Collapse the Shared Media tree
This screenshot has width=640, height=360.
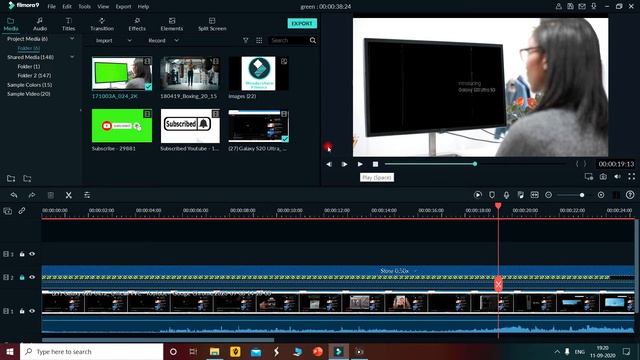pos(72,57)
